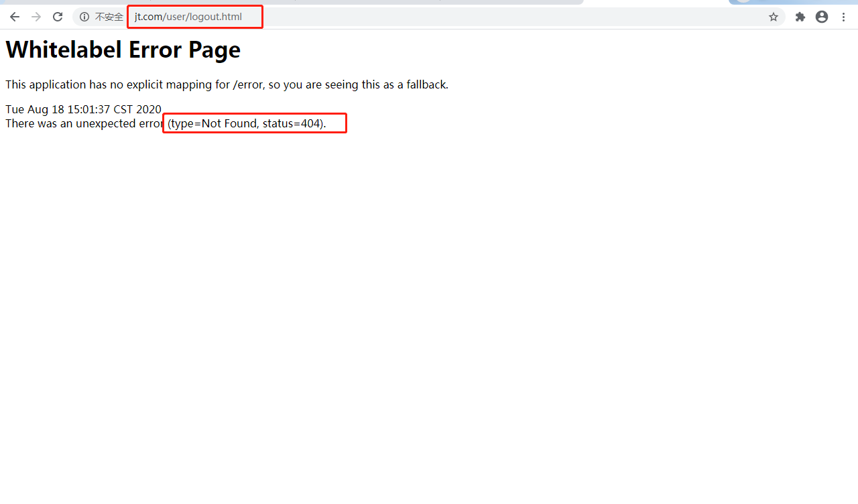Viewport: 858px width, 504px height.
Task: Click the text '(type=Not Found, status=404).'
Action: (x=247, y=123)
